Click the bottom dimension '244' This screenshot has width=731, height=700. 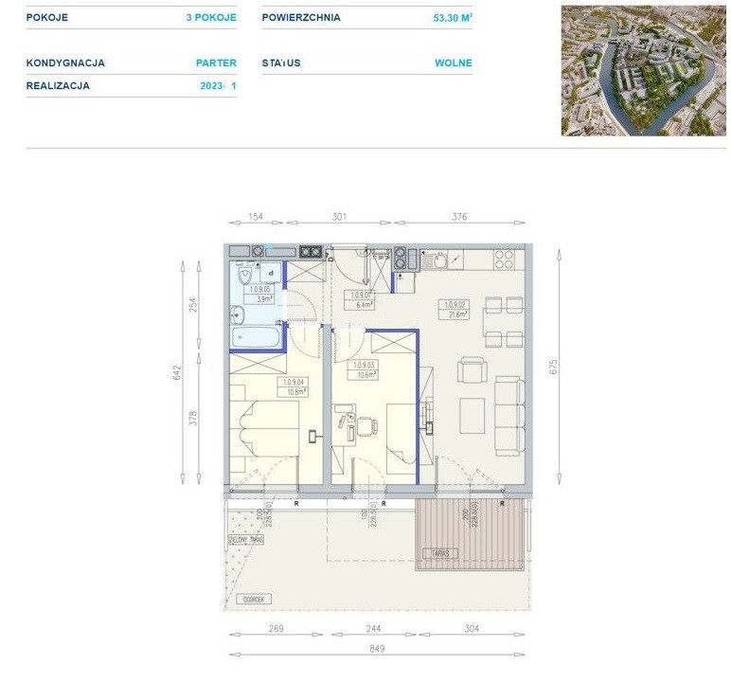coord(373,629)
